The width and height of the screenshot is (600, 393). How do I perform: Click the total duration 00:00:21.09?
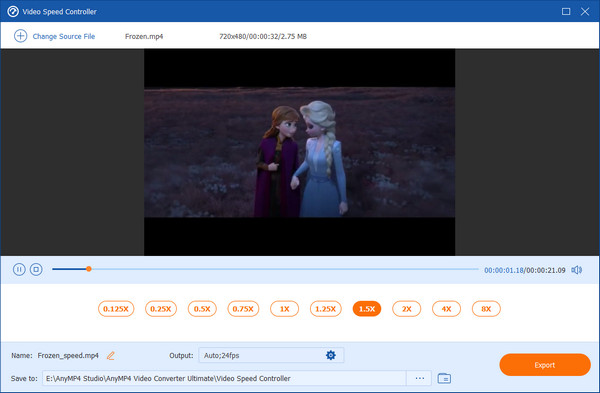pos(546,270)
